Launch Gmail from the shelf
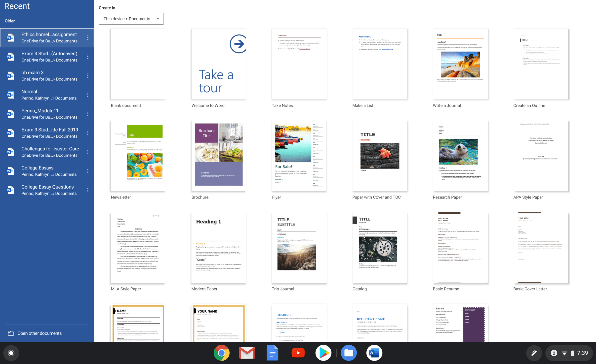Image resolution: width=596 pixels, height=364 pixels. (x=247, y=353)
